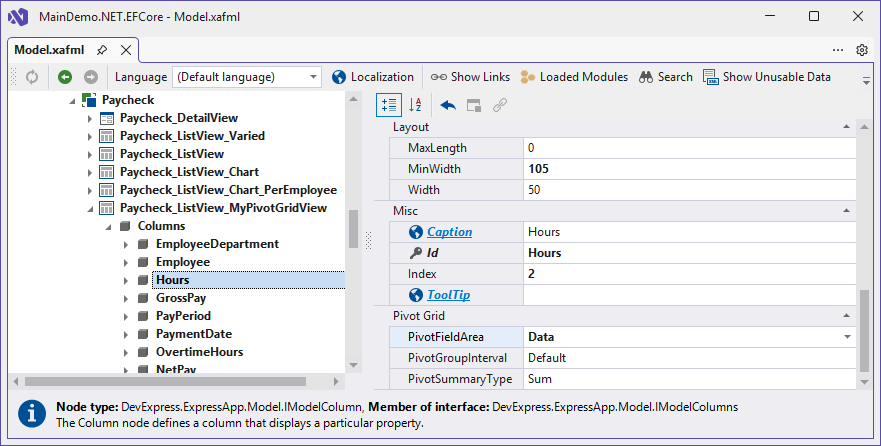Image resolution: width=881 pixels, height=446 pixels.
Task: Click the splitter grip between tree and grid
Action: click(369, 240)
